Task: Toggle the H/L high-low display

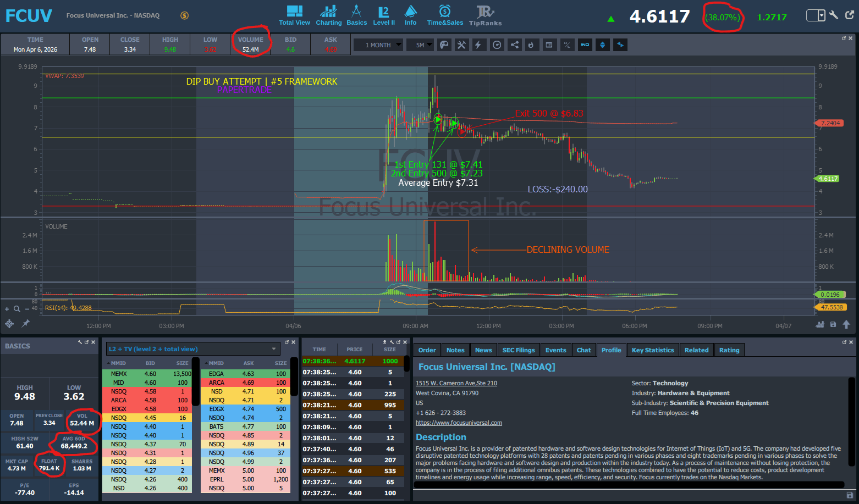Action: (x=567, y=45)
